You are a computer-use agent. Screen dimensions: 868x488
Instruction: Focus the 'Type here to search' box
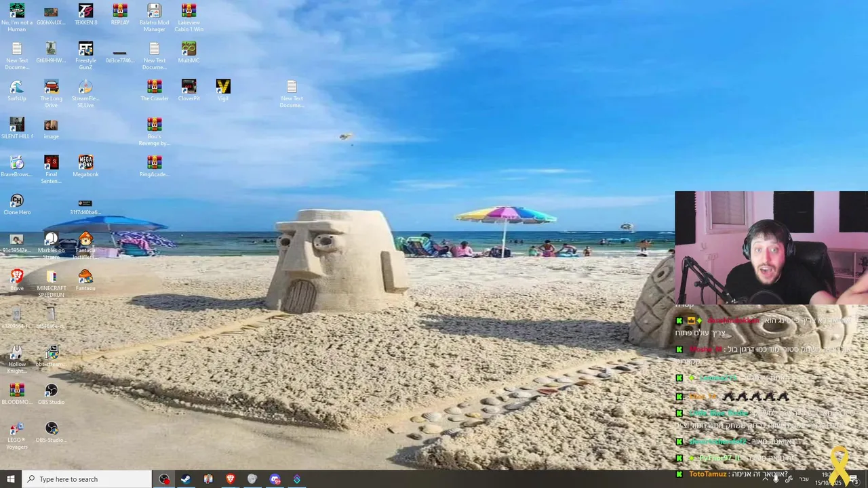pyautogui.click(x=87, y=479)
